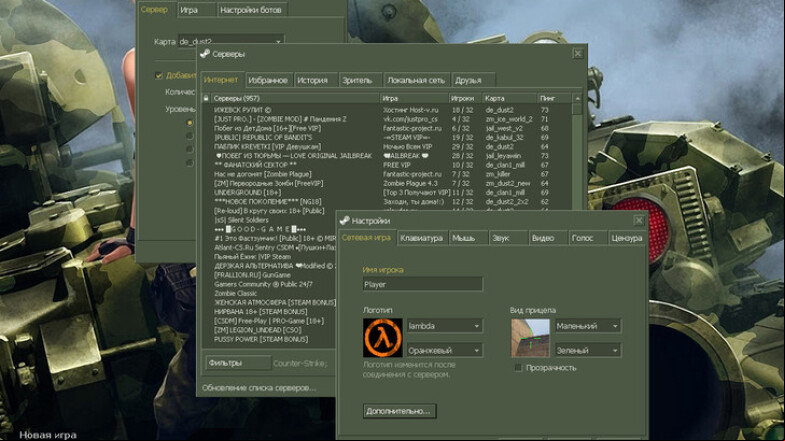
Task: Sort by the Игра column header
Action: [x=414, y=98]
